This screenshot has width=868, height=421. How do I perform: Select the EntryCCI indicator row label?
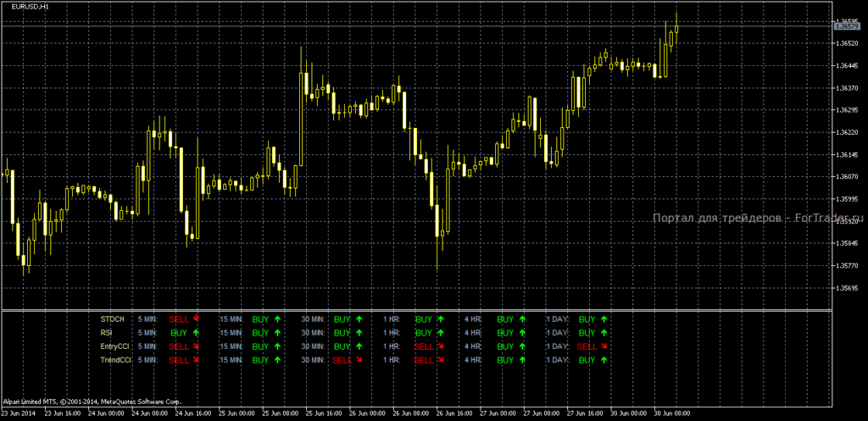pos(114,346)
